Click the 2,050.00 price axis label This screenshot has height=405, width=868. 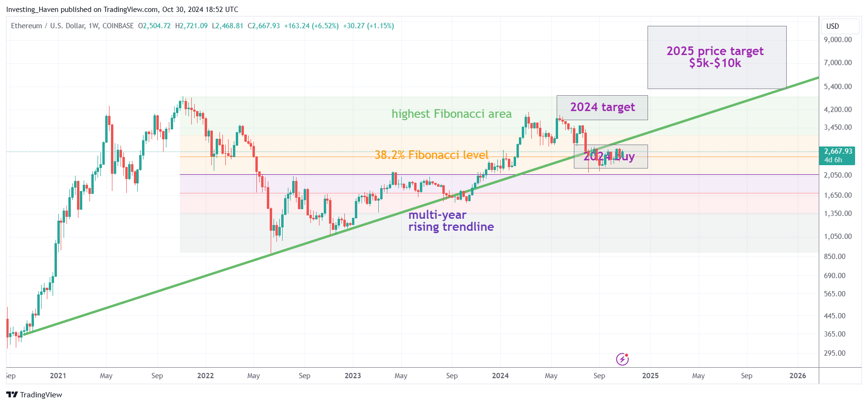pyautogui.click(x=838, y=175)
